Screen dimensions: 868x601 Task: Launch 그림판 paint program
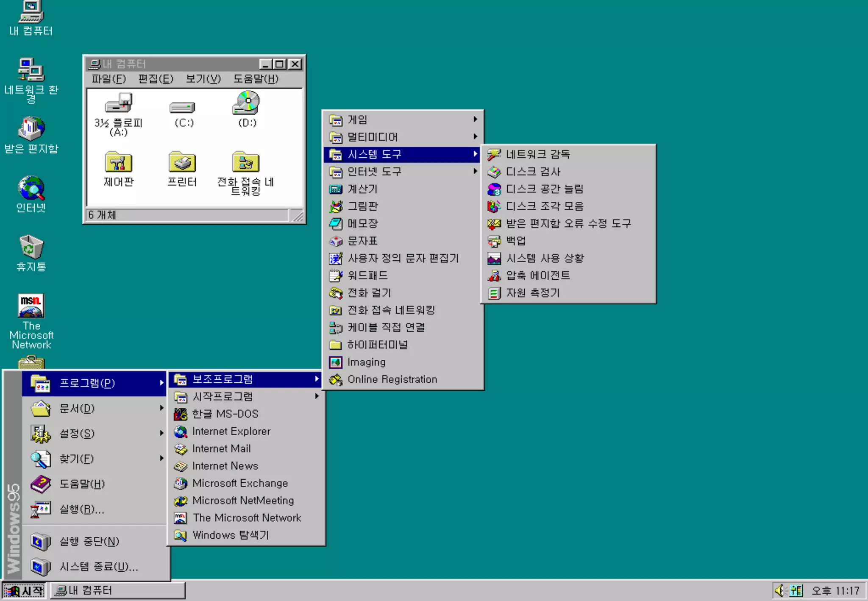tap(403, 206)
